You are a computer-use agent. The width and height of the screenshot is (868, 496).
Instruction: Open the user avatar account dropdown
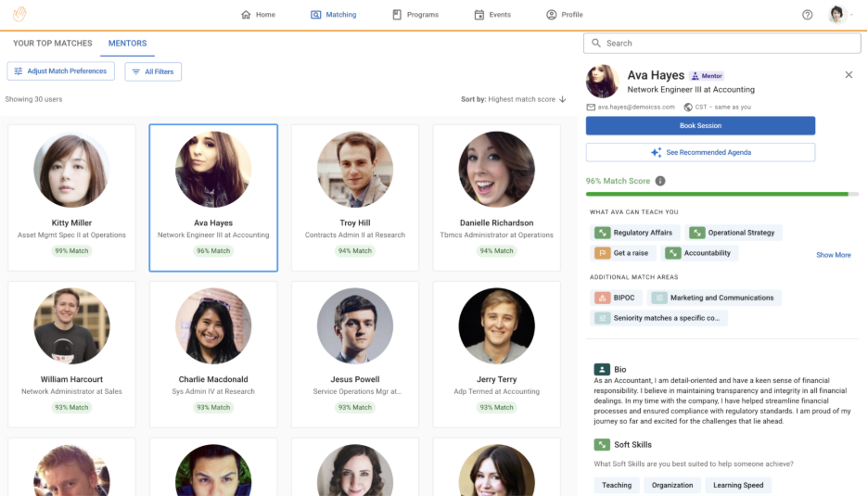(x=838, y=15)
